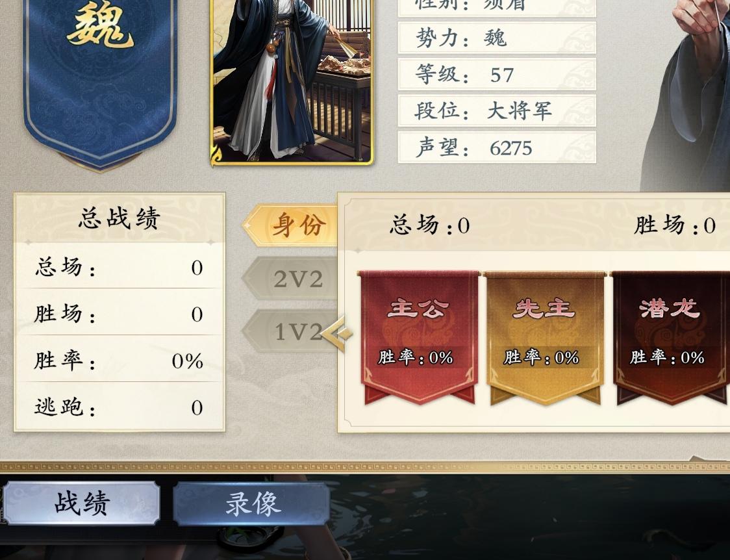Image resolution: width=730 pixels, height=560 pixels.
Task: Click the 段位 大将军 row
Action: pyautogui.click(x=497, y=111)
